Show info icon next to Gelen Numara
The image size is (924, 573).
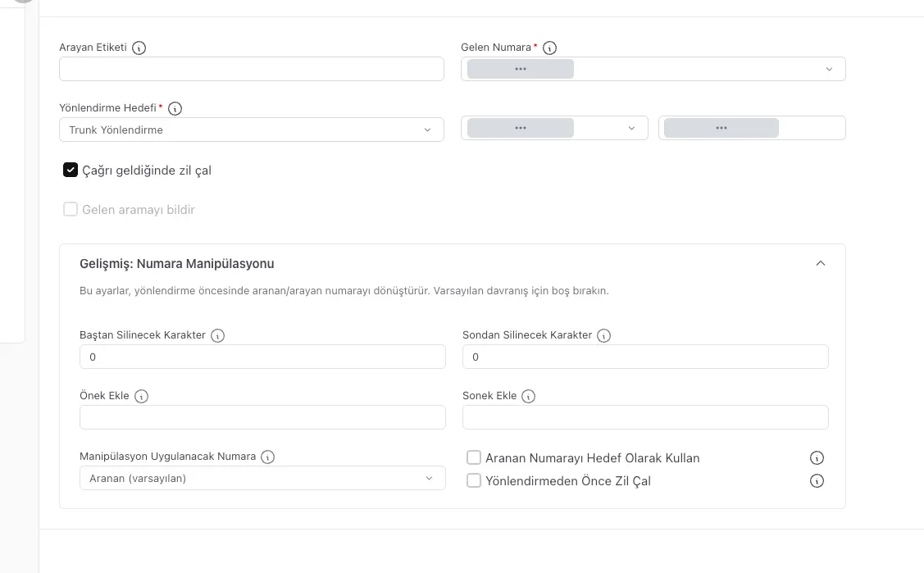click(549, 48)
